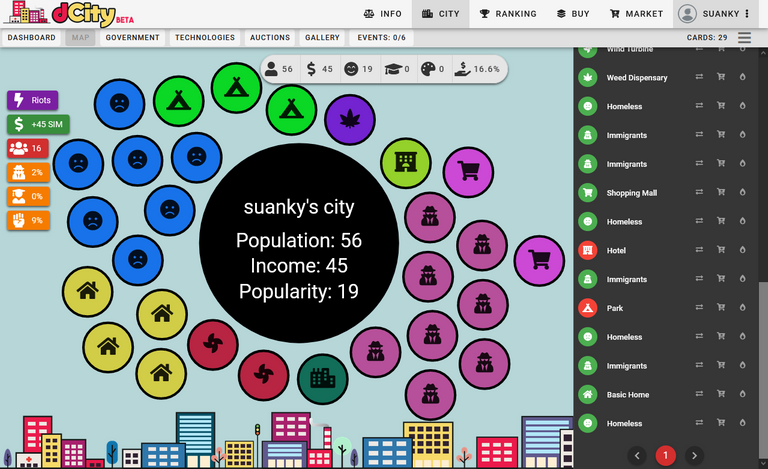Click the red Hotel card icon
The height and width of the screenshot is (469, 768).
coord(588,250)
